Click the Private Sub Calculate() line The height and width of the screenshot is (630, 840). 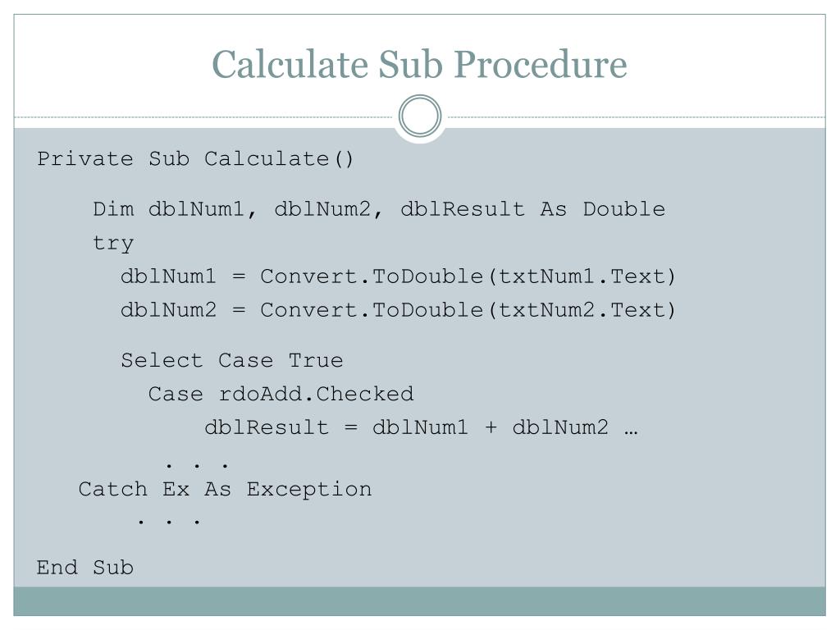195,159
